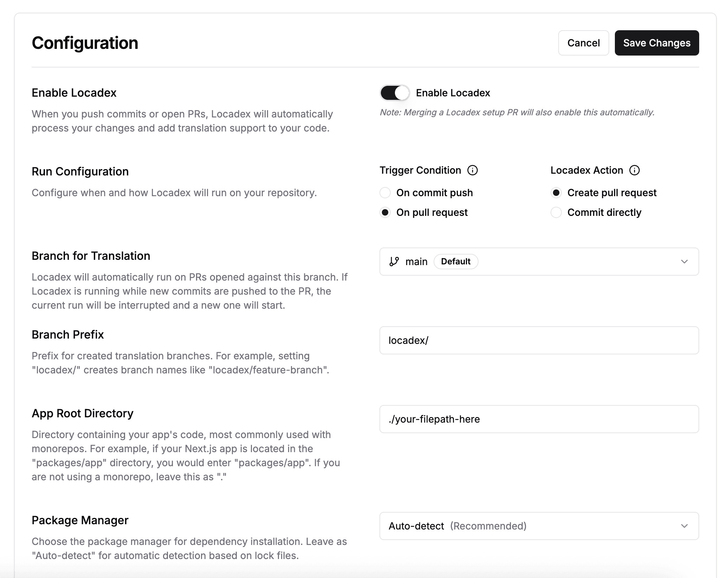This screenshot has width=728, height=578.
Task: Click the Enable Locadex label beside the switch
Action: pyautogui.click(x=453, y=93)
